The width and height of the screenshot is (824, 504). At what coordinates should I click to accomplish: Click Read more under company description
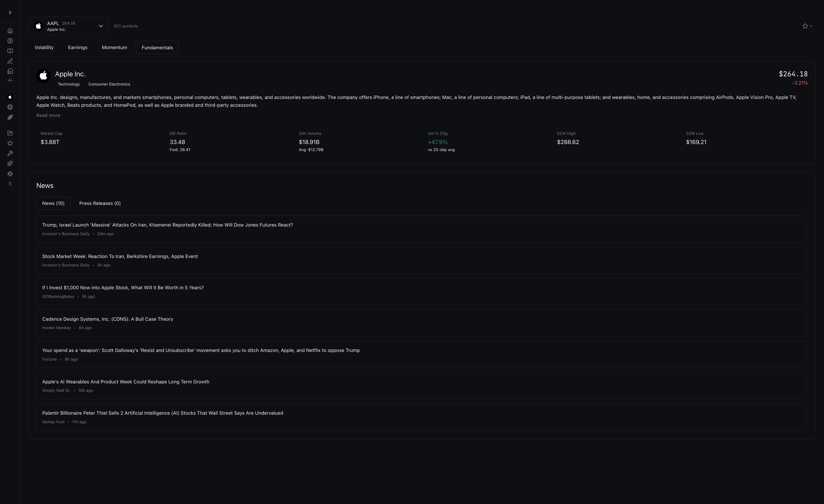point(48,115)
